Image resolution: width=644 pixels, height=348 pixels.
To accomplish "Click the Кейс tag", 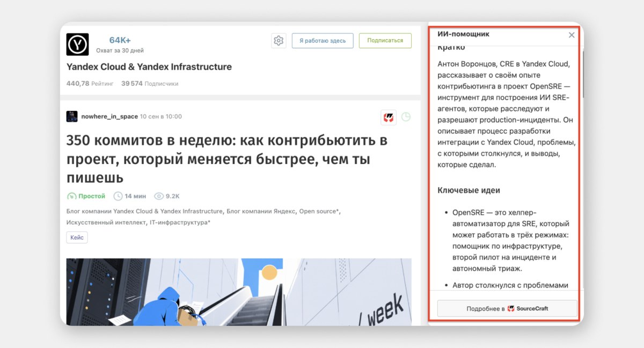I will click(x=77, y=238).
